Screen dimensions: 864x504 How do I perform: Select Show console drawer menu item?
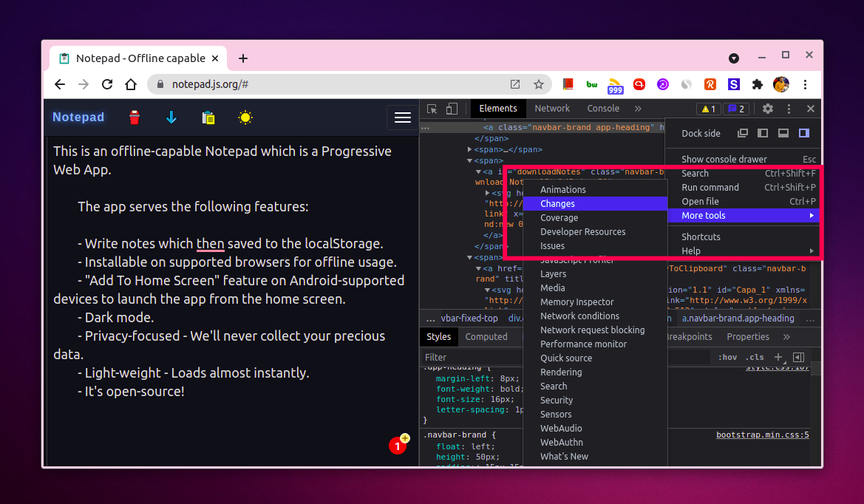pos(744,159)
